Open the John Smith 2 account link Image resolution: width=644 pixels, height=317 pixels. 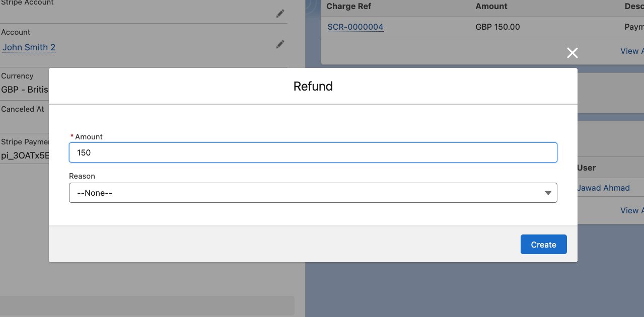click(29, 47)
